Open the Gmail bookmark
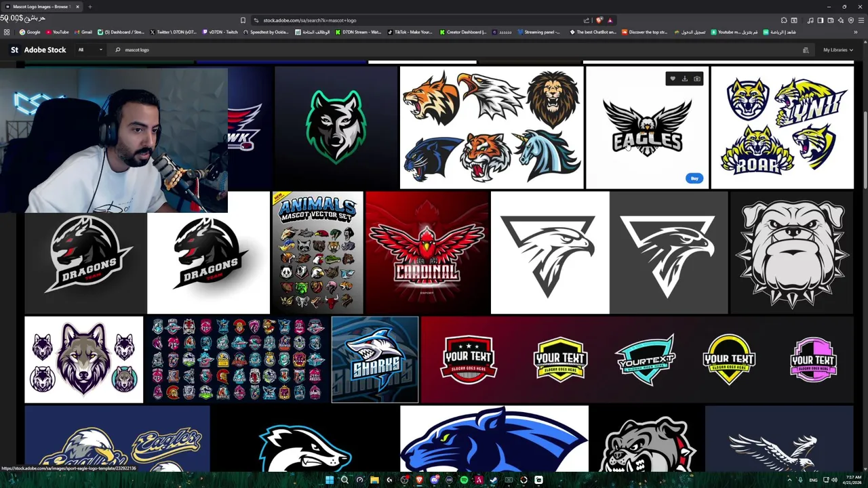 click(83, 32)
